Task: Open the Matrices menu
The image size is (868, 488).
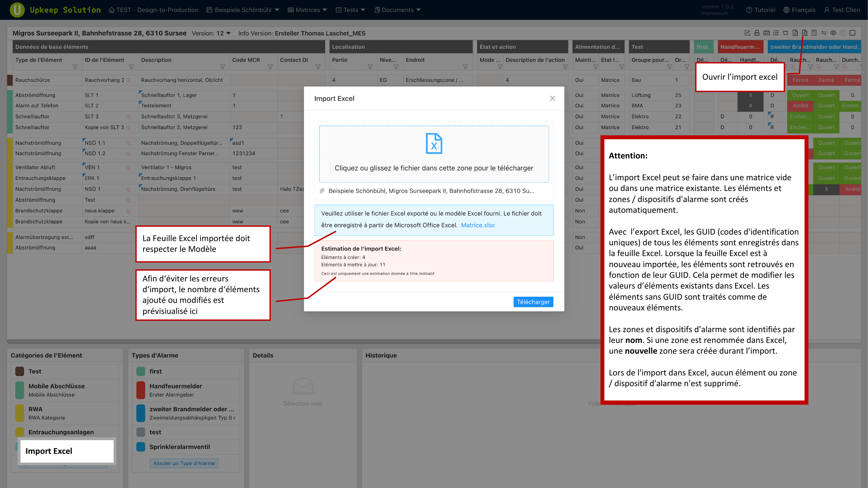Action: click(307, 10)
